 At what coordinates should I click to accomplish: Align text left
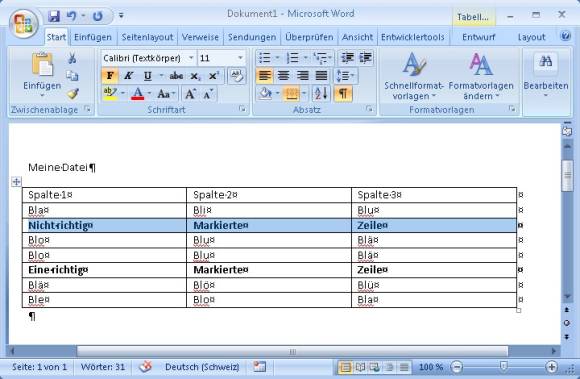[264, 75]
